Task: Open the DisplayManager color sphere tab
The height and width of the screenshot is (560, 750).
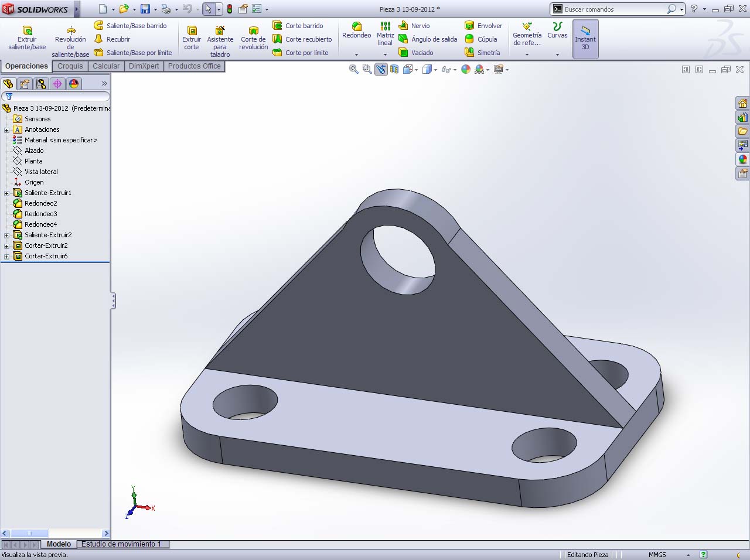Action: tap(74, 84)
